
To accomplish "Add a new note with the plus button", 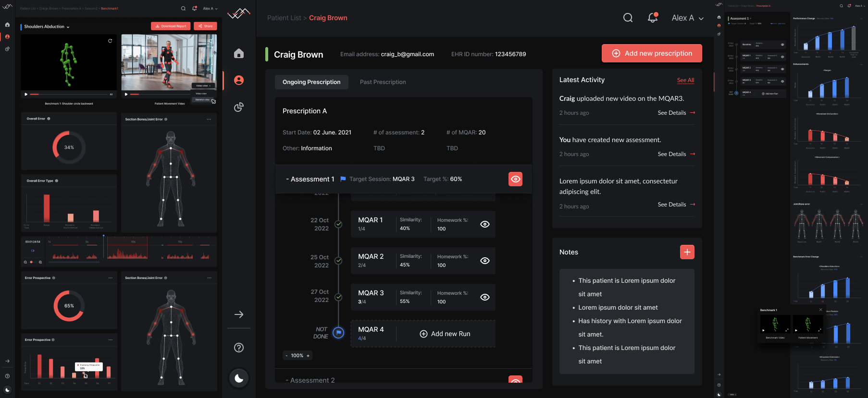I will (687, 252).
